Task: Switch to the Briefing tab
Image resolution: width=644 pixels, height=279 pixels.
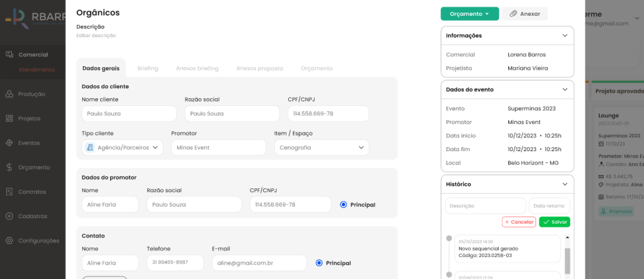Action: pos(147,68)
